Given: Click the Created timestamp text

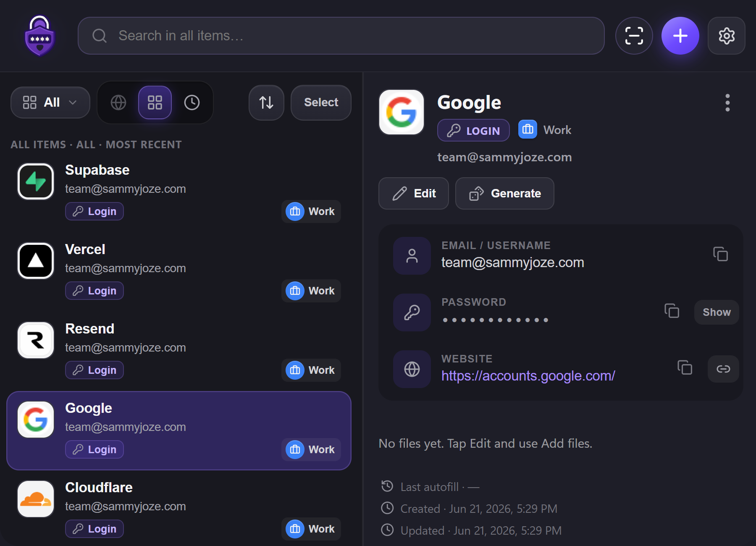Looking at the screenshot, I should [x=479, y=509].
